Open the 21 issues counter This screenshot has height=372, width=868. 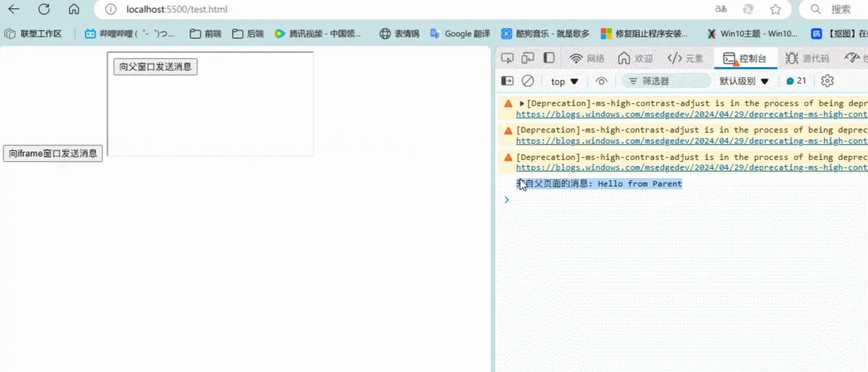[796, 81]
